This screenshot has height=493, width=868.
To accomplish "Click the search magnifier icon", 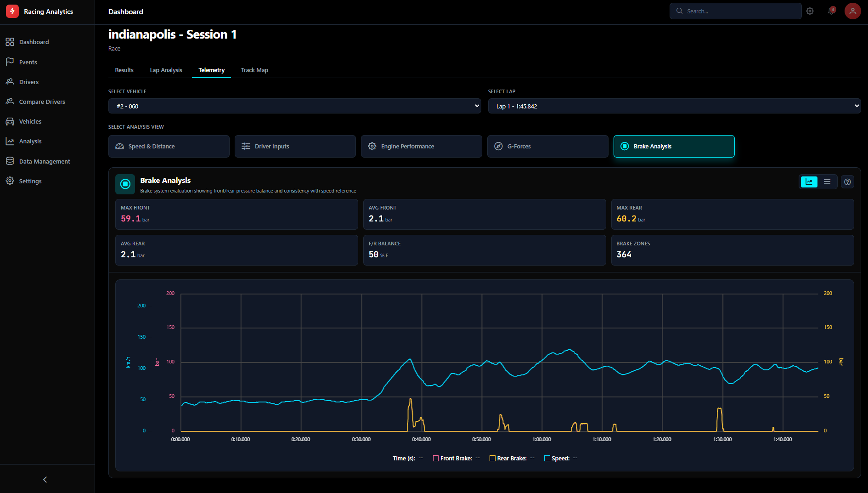I will [x=679, y=11].
